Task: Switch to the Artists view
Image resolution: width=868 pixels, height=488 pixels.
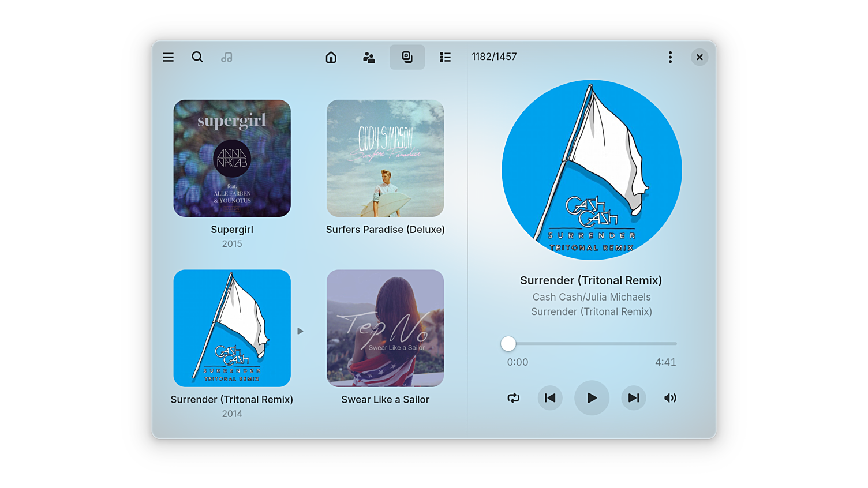Action: [x=369, y=57]
